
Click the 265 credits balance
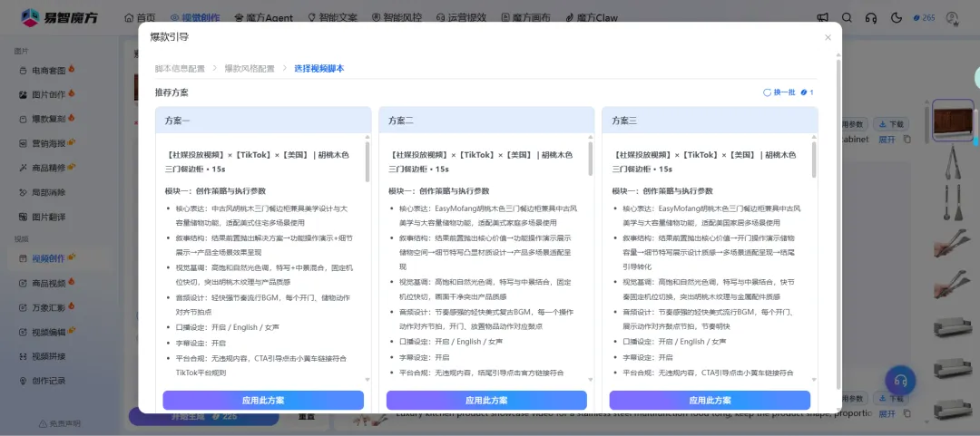tap(924, 17)
